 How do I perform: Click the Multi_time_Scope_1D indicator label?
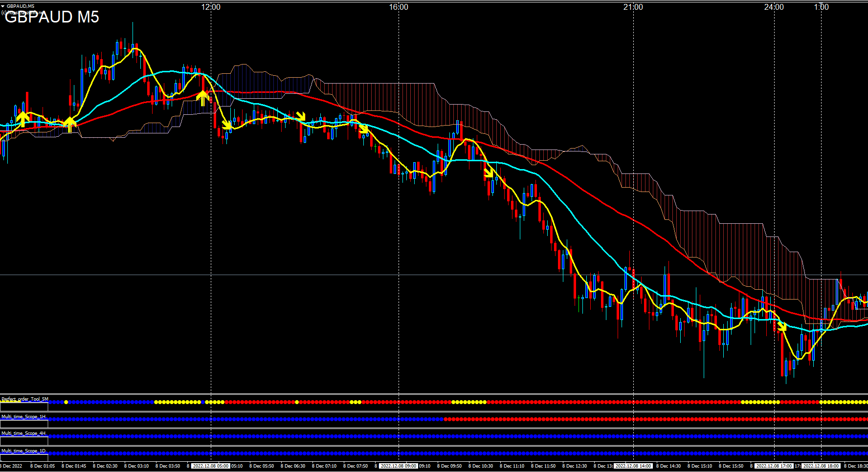click(23, 451)
